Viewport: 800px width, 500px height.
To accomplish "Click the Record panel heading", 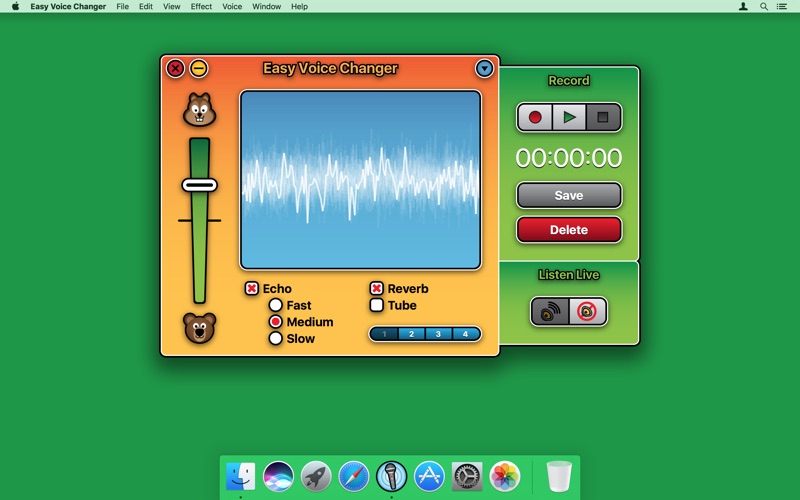I will pos(569,81).
